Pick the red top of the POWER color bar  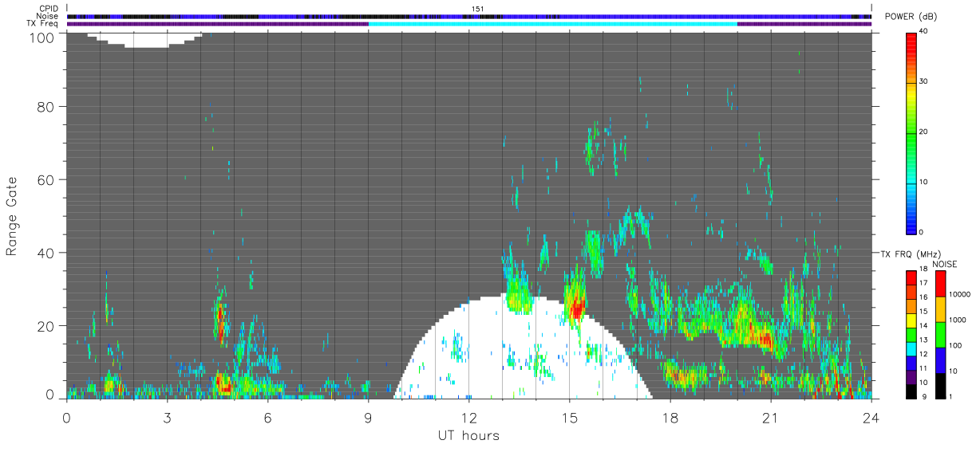tap(911, 45)
